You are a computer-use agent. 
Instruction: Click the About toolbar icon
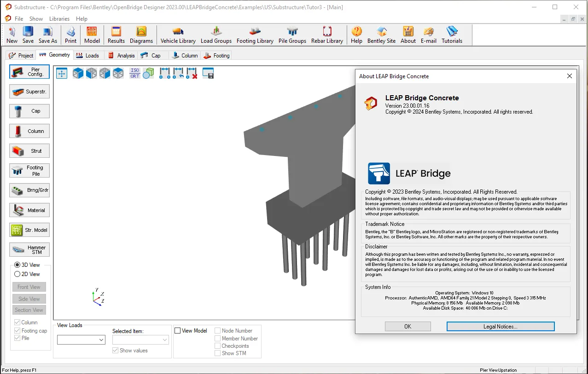coord(408,35)
